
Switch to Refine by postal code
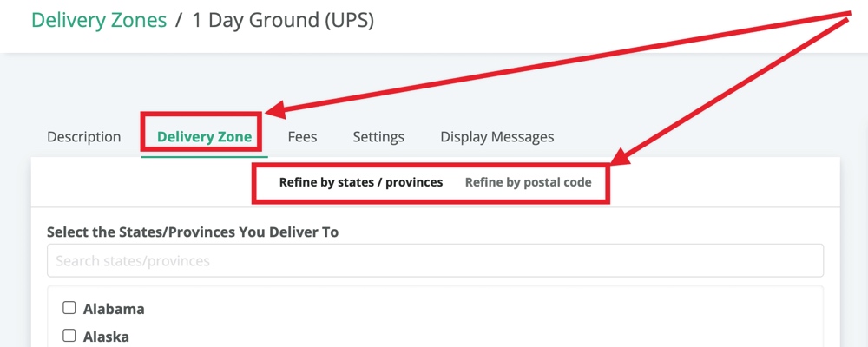point(528,182)
